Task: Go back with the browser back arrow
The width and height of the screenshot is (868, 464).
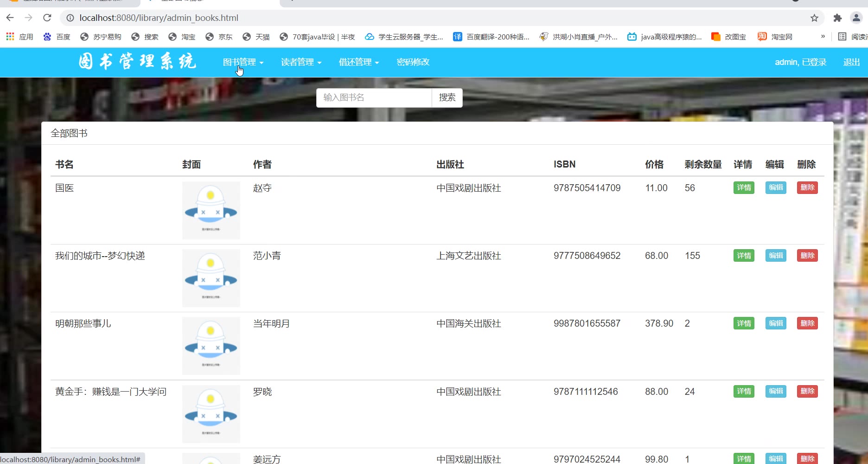Action: coord(10,18)
